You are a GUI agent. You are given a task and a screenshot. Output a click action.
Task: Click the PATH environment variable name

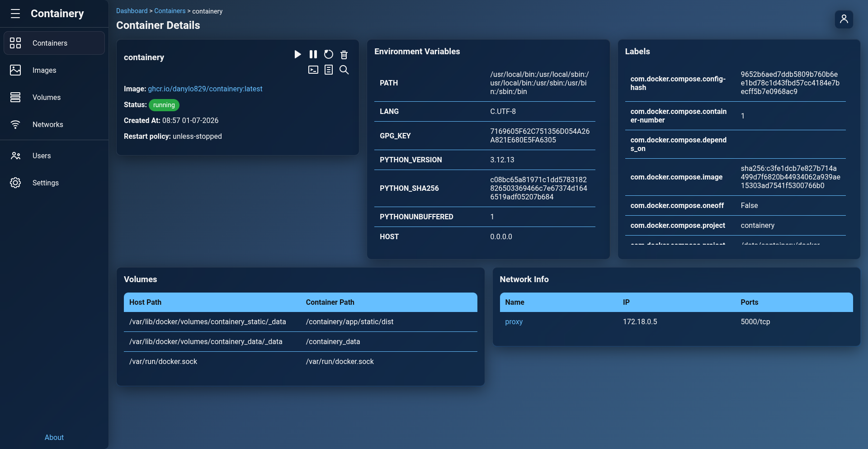coord(389,83)
